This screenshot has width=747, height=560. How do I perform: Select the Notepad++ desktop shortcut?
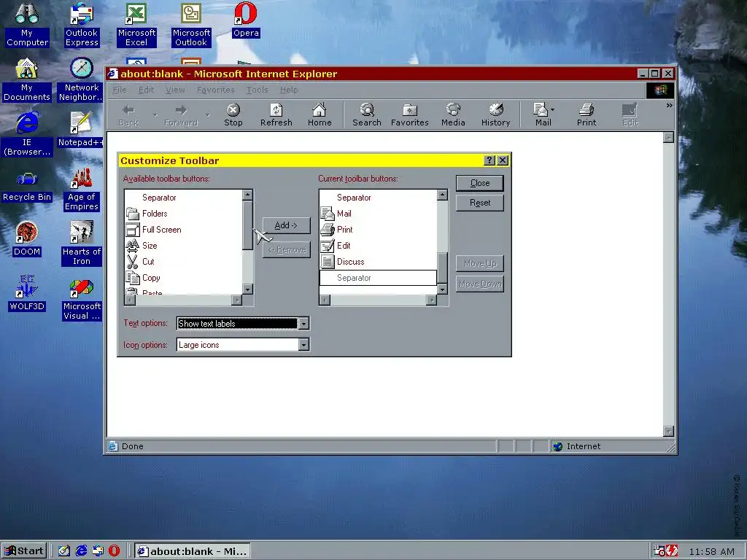[80, 129]
